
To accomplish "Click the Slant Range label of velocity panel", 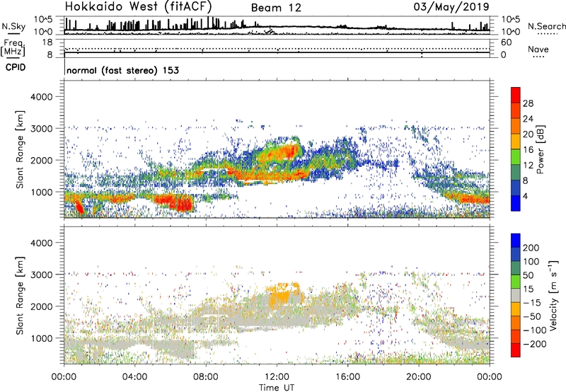I will (x=20, y=296).
